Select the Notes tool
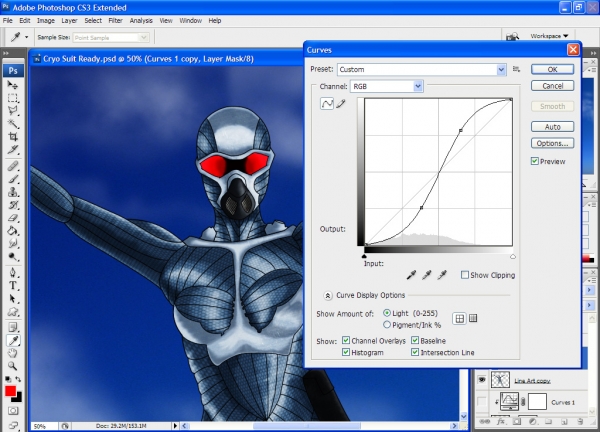The height and width of the screenshot is (432, 600). pyautogui.click(x=13, y=327)
